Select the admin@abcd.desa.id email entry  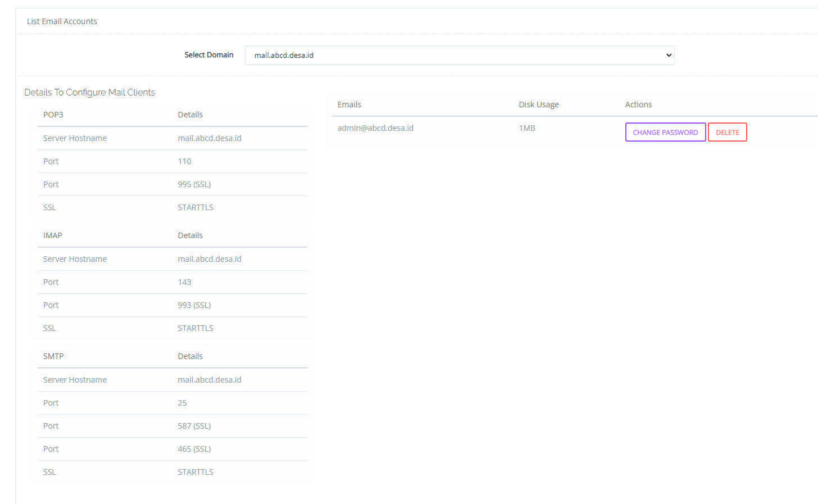pyautogui.click(x=375, y=128)
